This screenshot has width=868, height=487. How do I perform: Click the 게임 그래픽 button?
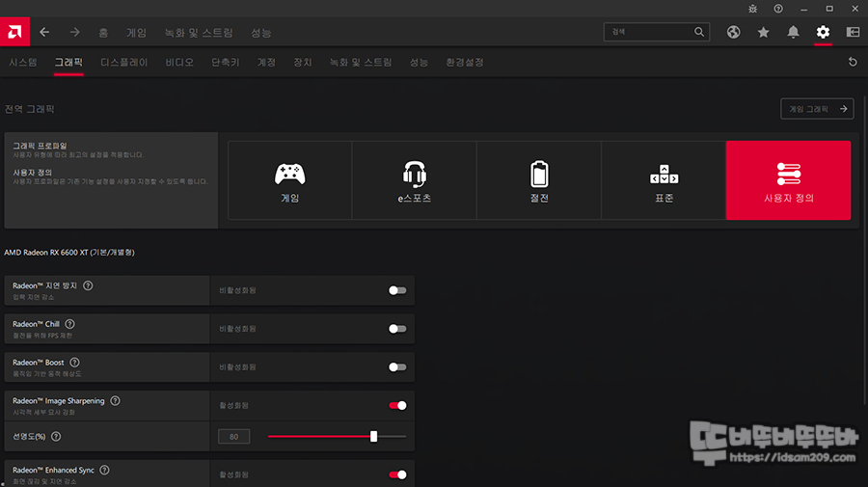click(x=817, y=109)
